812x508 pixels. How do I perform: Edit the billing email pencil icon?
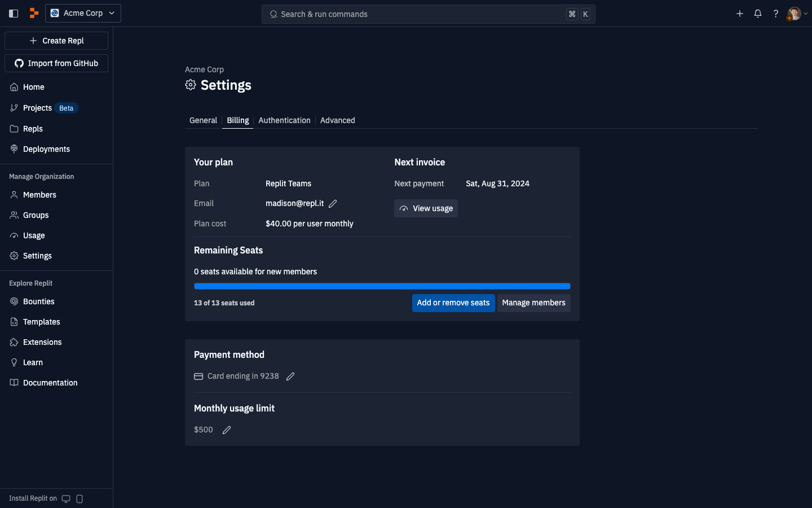[333, 204]
